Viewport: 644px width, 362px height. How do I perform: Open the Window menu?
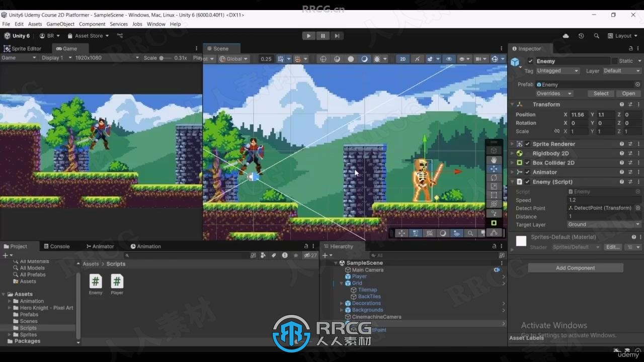pyautogui.click(x=156, y=24)
